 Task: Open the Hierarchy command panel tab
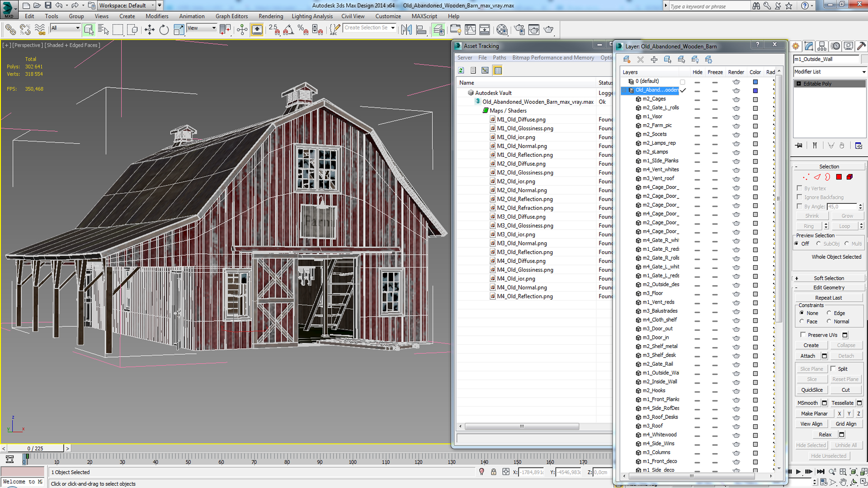coord(822,46)
